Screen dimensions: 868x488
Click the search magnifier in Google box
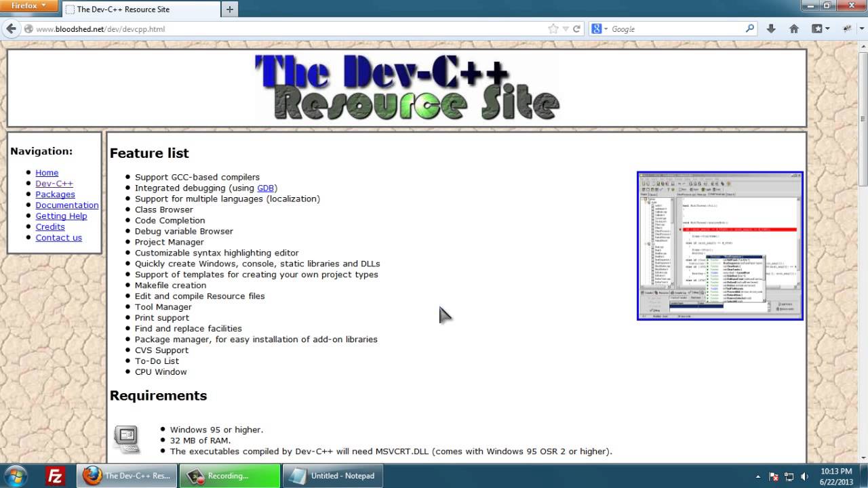[x=749, y=28]
